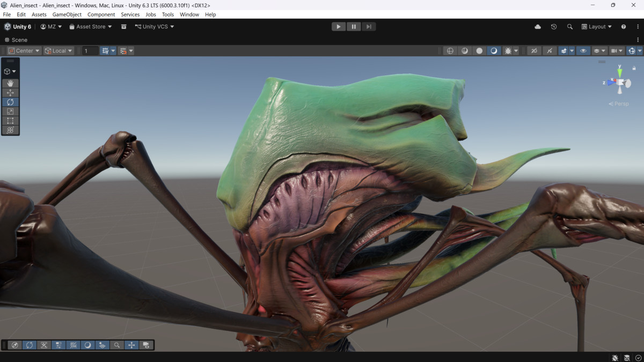Click the camera settings icon in the bottom overlay
This screenshot has width=644, height=362.
pyautogui.click(x=145, y=345)
